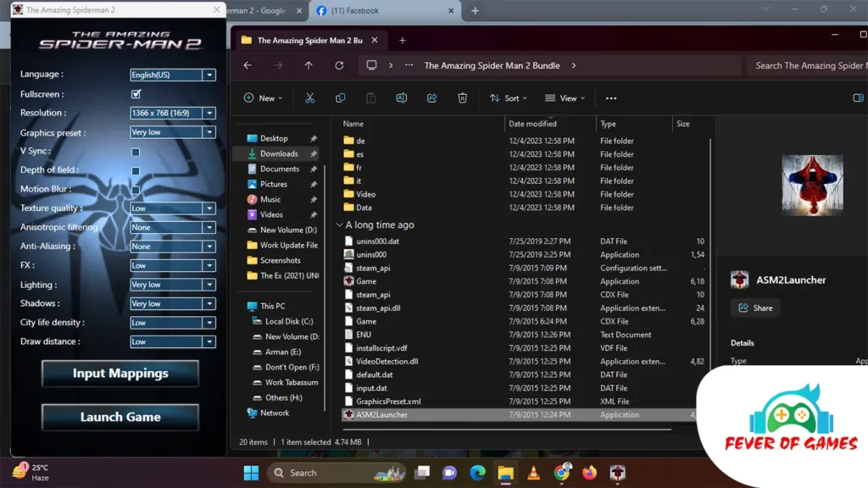Open the video chat app on taskbar
Screen dimensions: 868x488
tap(449, 473)
